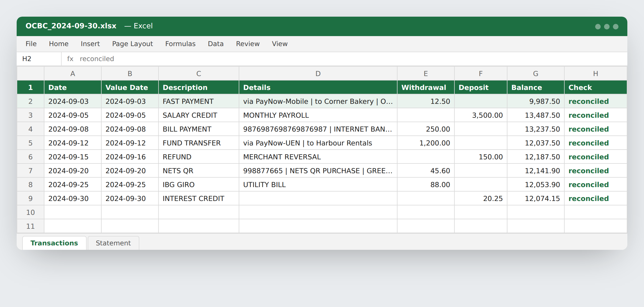This screenshot has width=644, height=307.
Task: Select the INTEREST CREDIT description cell
Action: 199,198
